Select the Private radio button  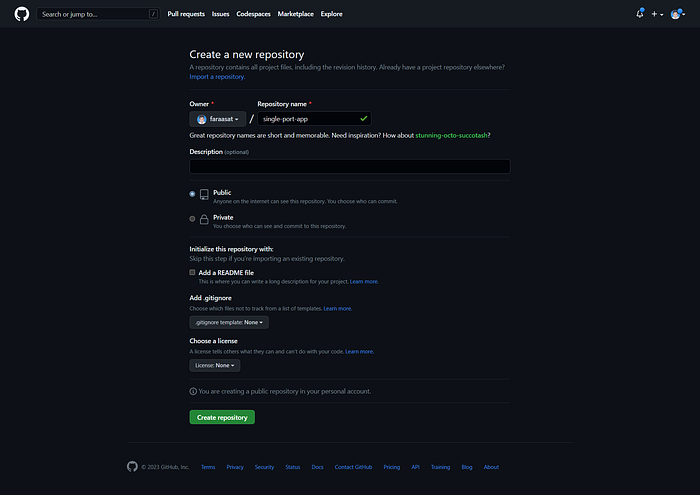(x=192, y=219)
